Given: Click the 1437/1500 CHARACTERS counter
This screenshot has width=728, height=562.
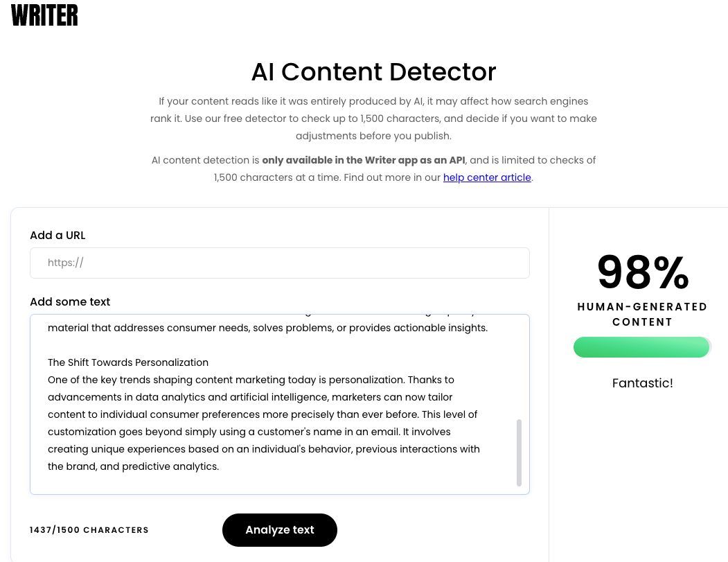Looking at the screenshot, I should (89, 529).
